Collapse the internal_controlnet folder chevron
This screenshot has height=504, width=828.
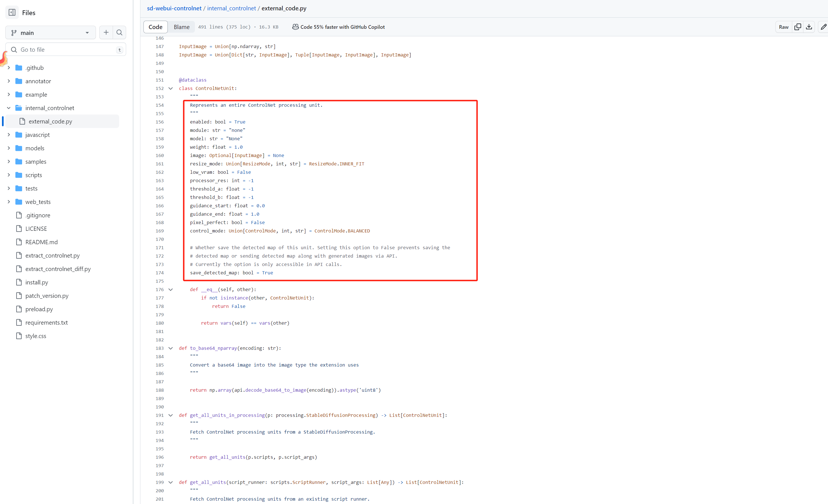pos(9,108)
